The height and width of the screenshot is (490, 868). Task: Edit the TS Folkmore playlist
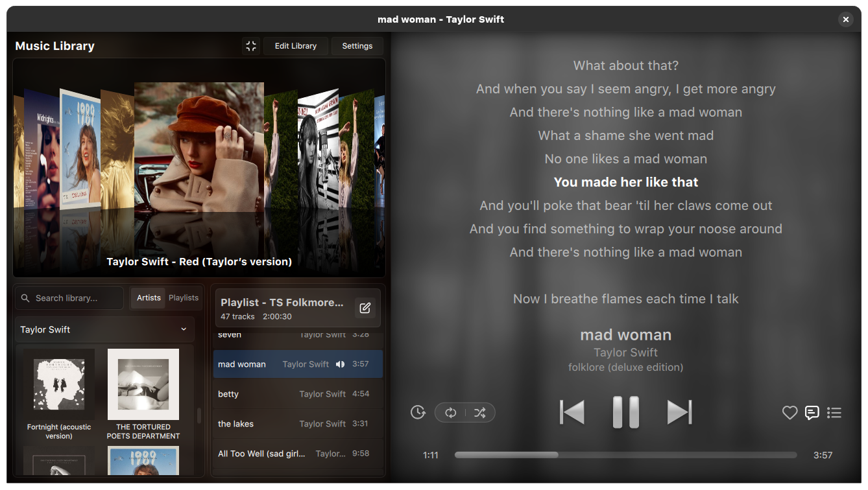(365, 309)
